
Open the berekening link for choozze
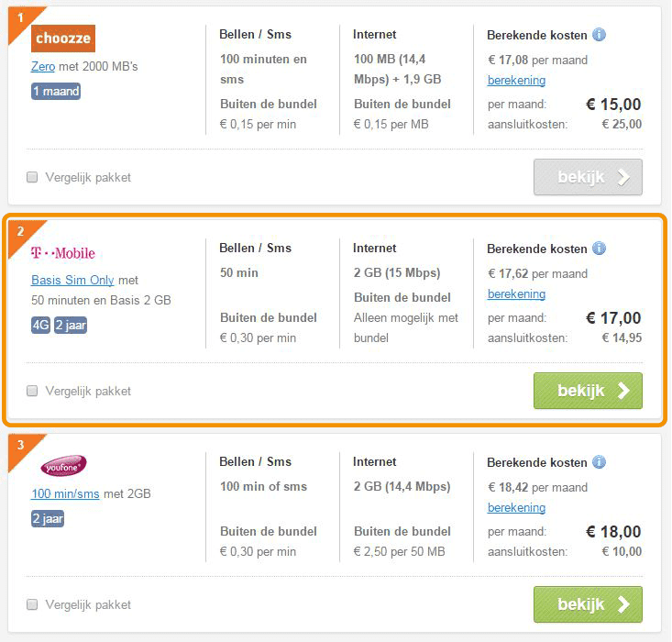coord(516,80)
